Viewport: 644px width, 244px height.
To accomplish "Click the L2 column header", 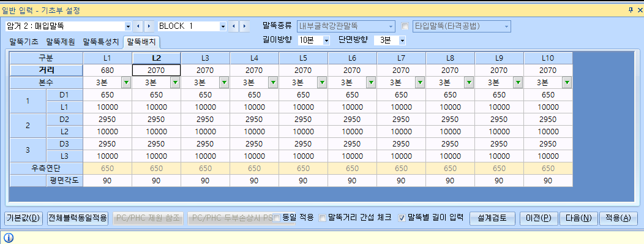I will tap(156, 58).
